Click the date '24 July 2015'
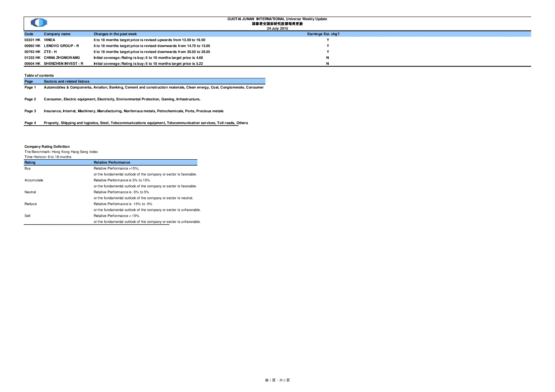Viewport: 555px width, 392px height. pos(277,28)
